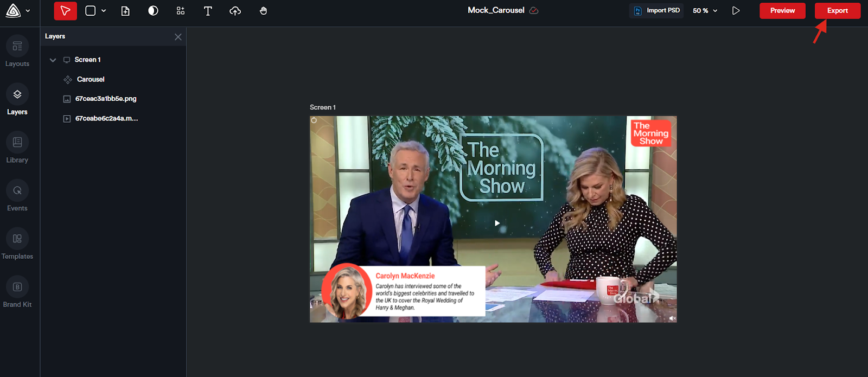Select the hand pan tool
868x377 pixels.
[x=263, y=11]
